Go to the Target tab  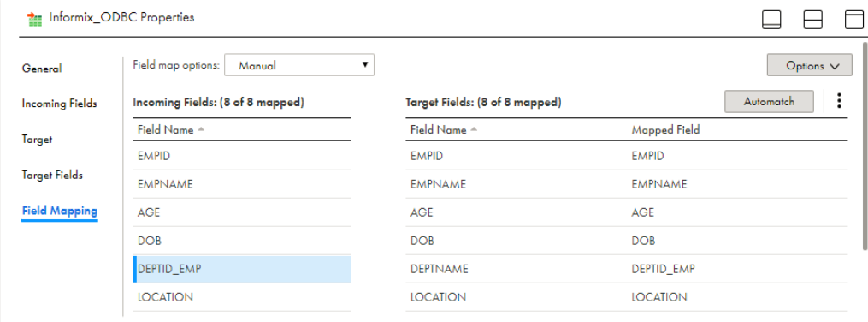(x=37, y=140)
